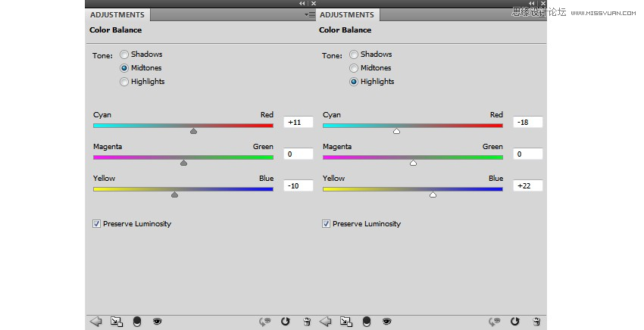Select Shadows tone in right panel
The width and height of the screenshot is (644, 330).
pos(354,54)
